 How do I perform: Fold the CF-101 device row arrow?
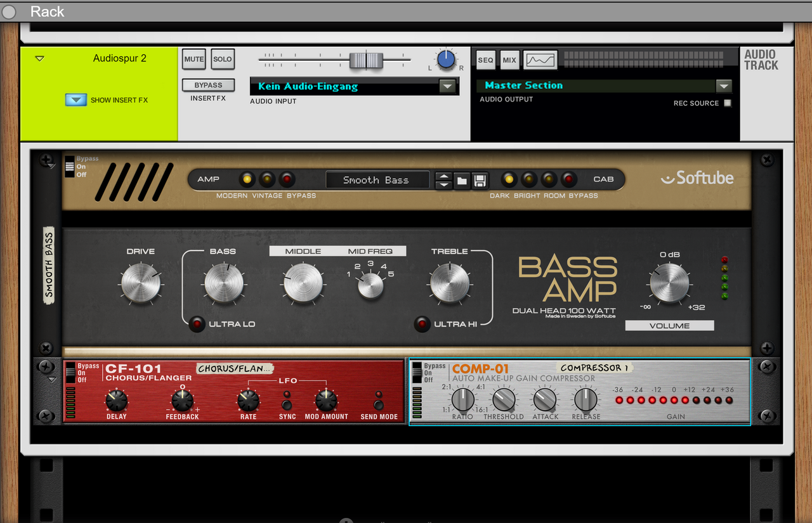pyautogui.click(x=52, y=380)
